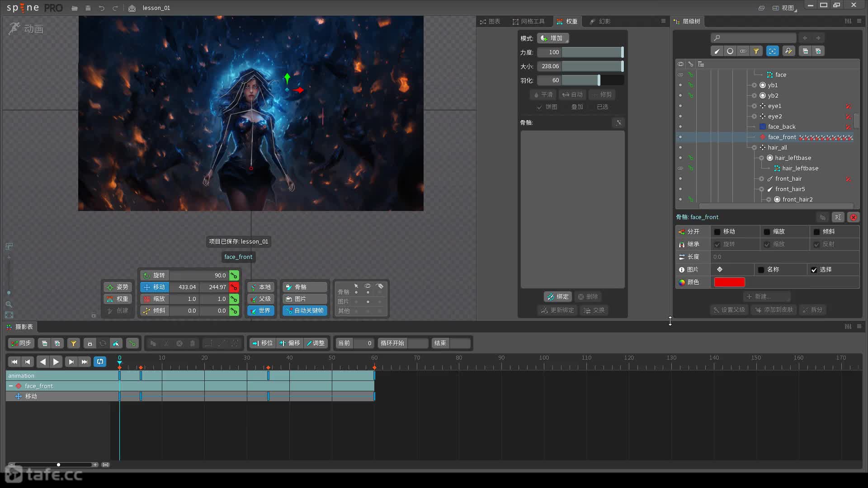
Task: Click rename bone icon beside face_front
Action: click(838, 217)
